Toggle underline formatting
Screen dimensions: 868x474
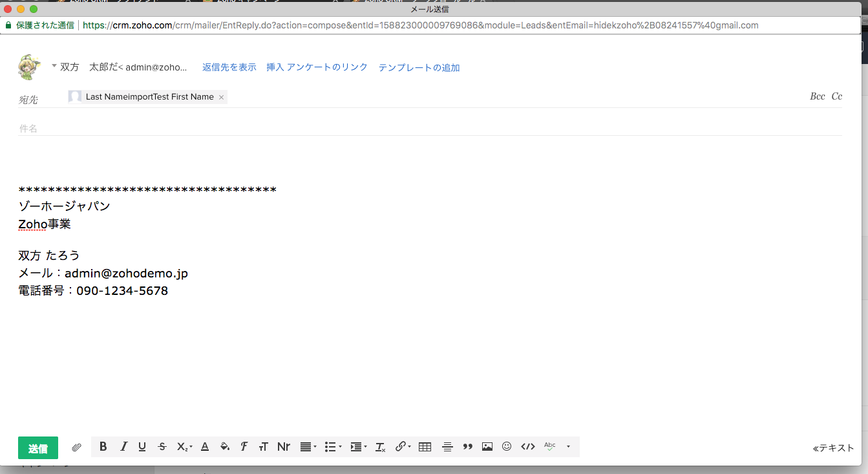142,447
